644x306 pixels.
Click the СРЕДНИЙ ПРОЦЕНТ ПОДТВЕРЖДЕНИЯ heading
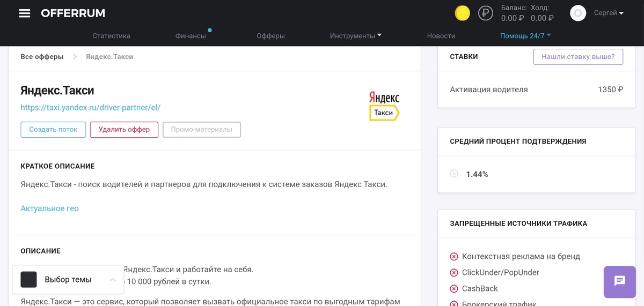tap(518, 141)
